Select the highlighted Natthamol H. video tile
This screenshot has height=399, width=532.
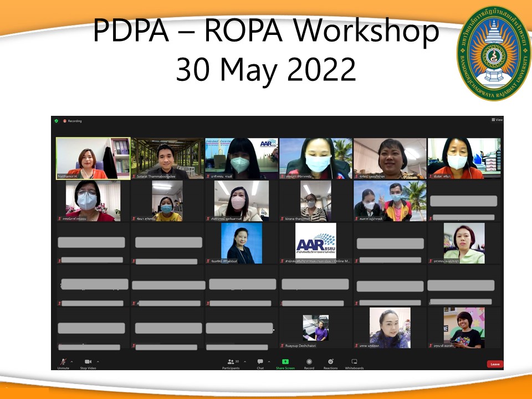93,158
